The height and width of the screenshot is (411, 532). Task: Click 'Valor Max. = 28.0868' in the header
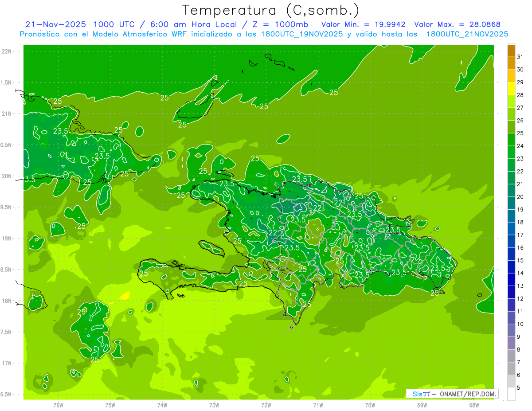pyautogui.click(x=458, y=24)
